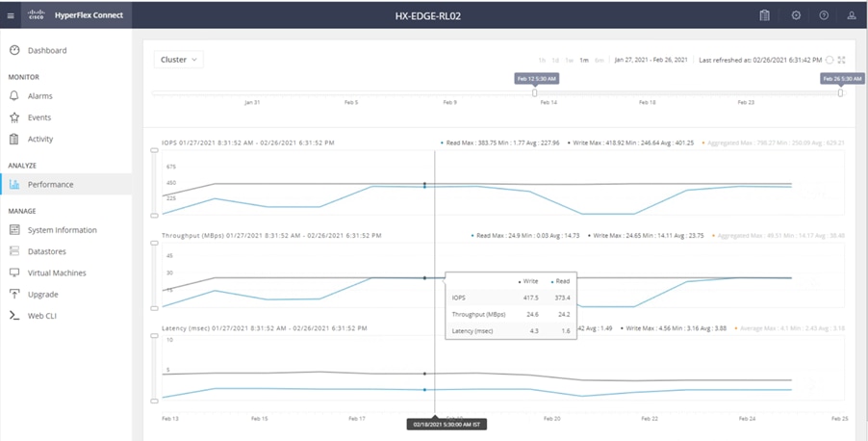The height and width of the screenshot is (441, 868).
Task: Go to Dashboard page
Action: point(47,50)
